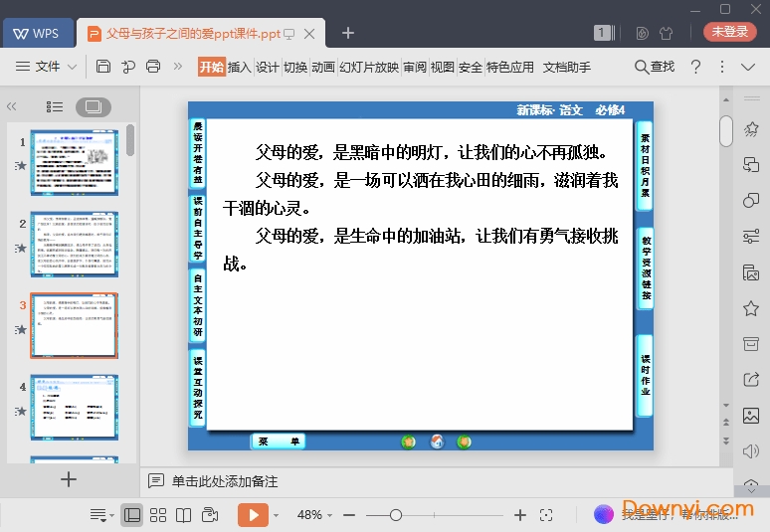Click the fit-to-window zoom icon

pos(545,514)
